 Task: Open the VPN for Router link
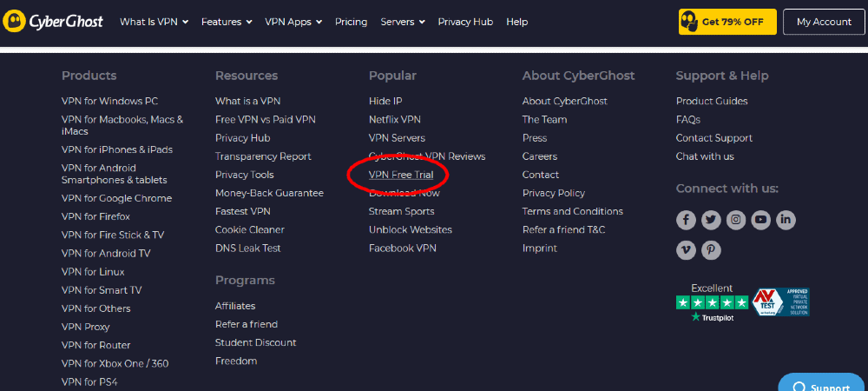click(95, 345)
